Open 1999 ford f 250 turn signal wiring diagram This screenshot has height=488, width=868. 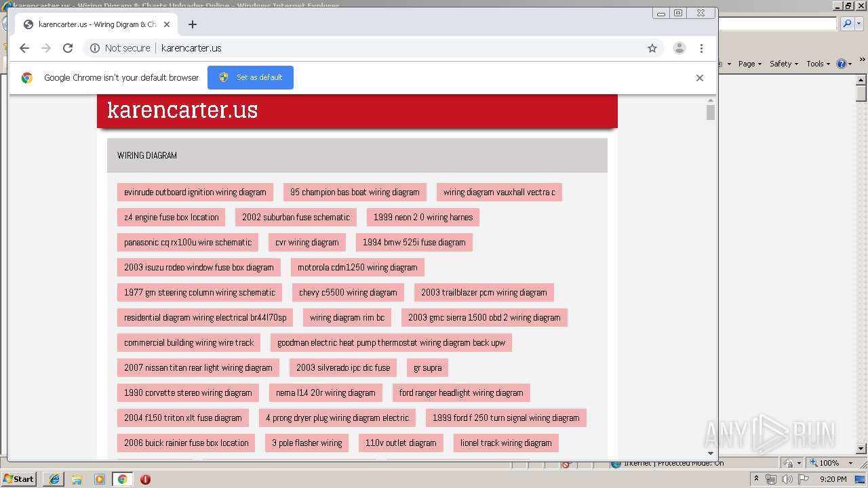506,418
